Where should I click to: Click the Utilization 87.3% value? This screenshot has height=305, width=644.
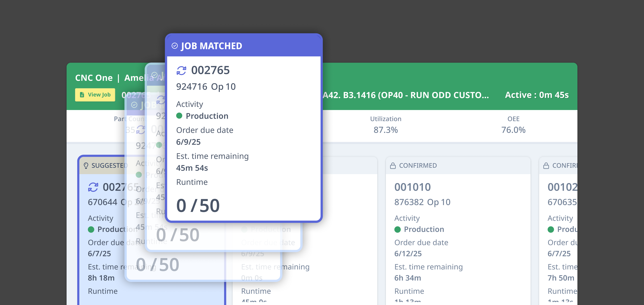tap(386, 130)
